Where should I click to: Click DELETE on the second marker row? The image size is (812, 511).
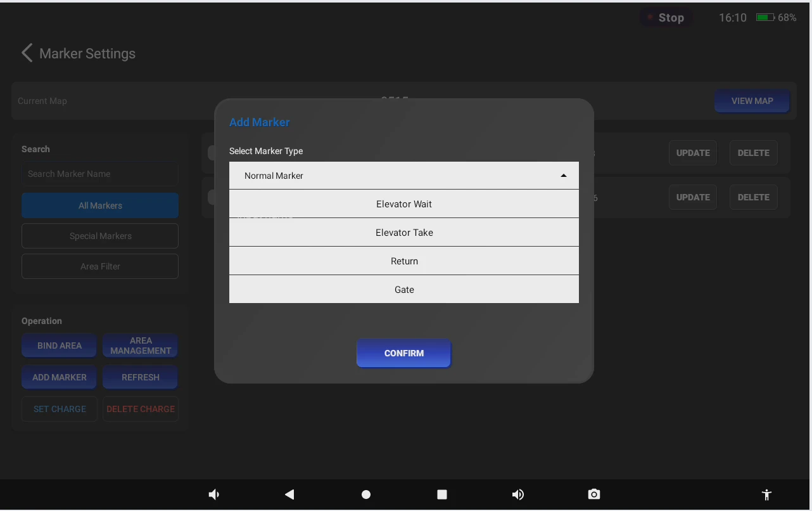click(754, 197)
